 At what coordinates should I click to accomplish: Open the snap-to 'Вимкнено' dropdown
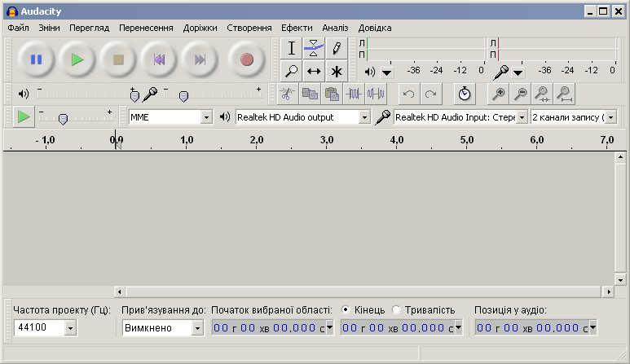tap(197, 328)
